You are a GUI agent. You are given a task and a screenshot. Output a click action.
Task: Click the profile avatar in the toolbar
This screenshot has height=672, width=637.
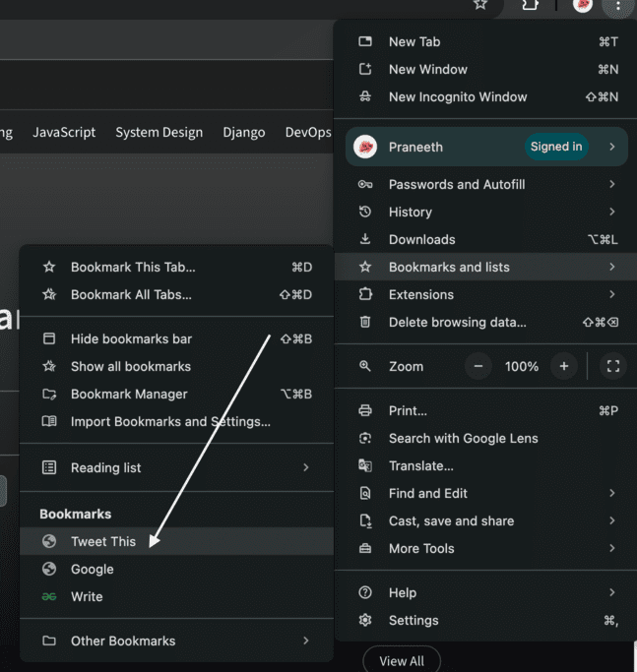click(x=583, y=5)
